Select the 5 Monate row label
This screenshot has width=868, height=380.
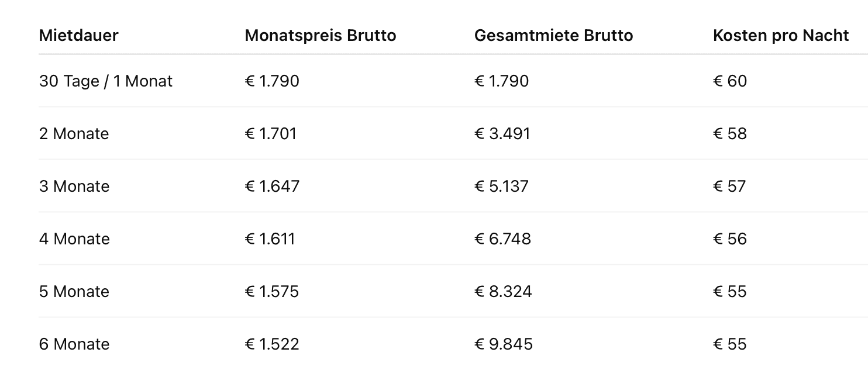[x=74, y=292]
